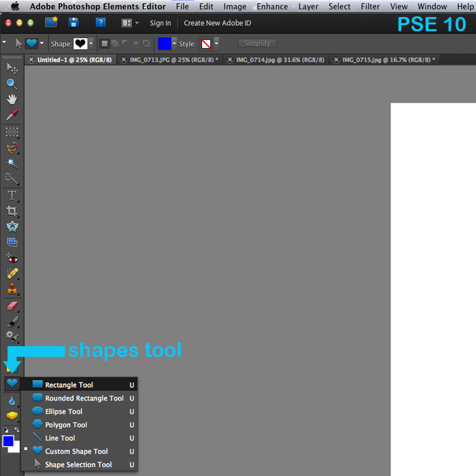Open the shape color dropdown arrow
This screenshot has width=476, height=476.
coord(174,44)
